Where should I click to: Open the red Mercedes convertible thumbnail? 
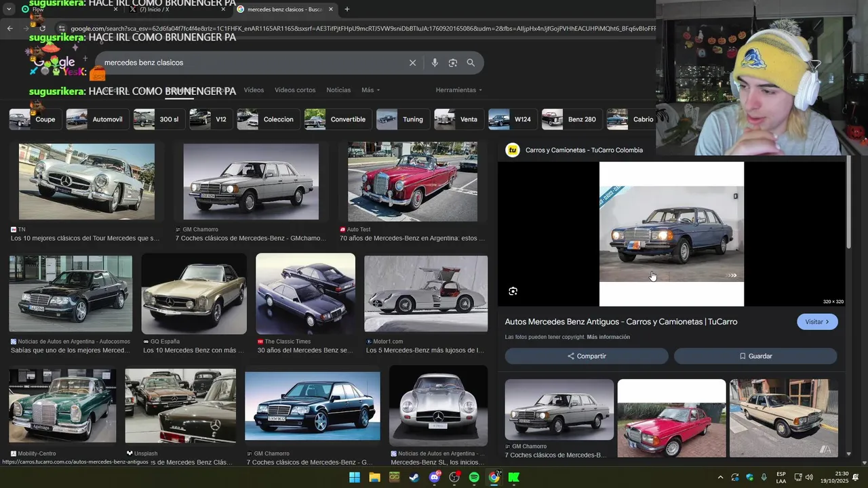tap(412, 182)
